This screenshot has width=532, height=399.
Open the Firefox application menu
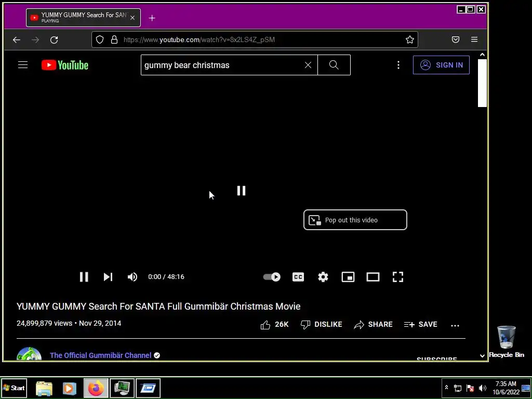tap(474, 39)
